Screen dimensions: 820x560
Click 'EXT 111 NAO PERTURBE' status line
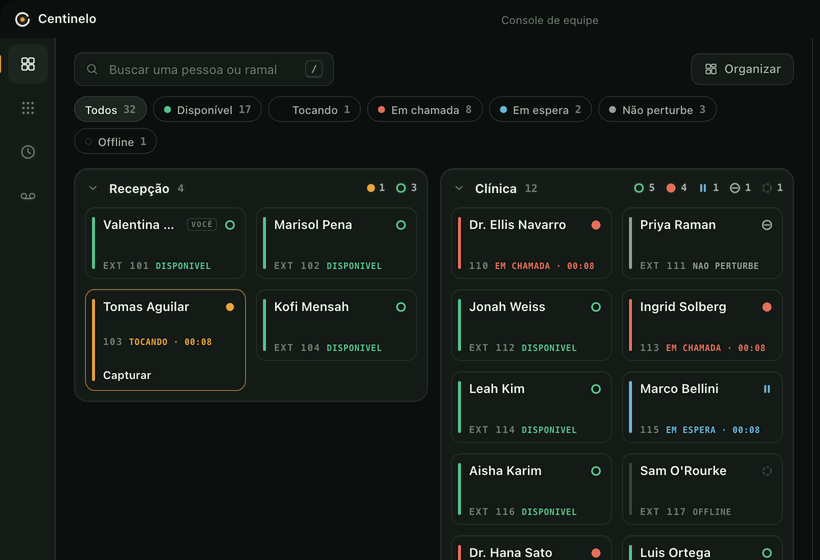(x=699, y=266)
